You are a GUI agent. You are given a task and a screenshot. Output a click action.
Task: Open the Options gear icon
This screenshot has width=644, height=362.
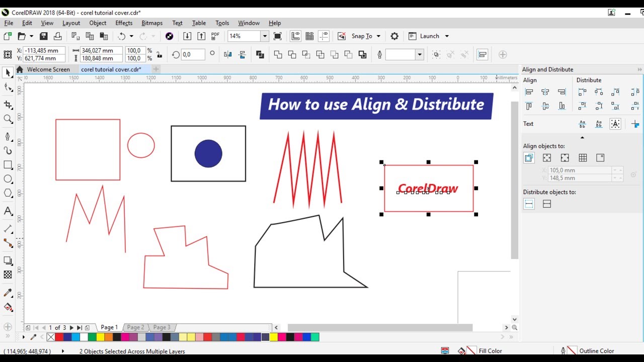394,36
